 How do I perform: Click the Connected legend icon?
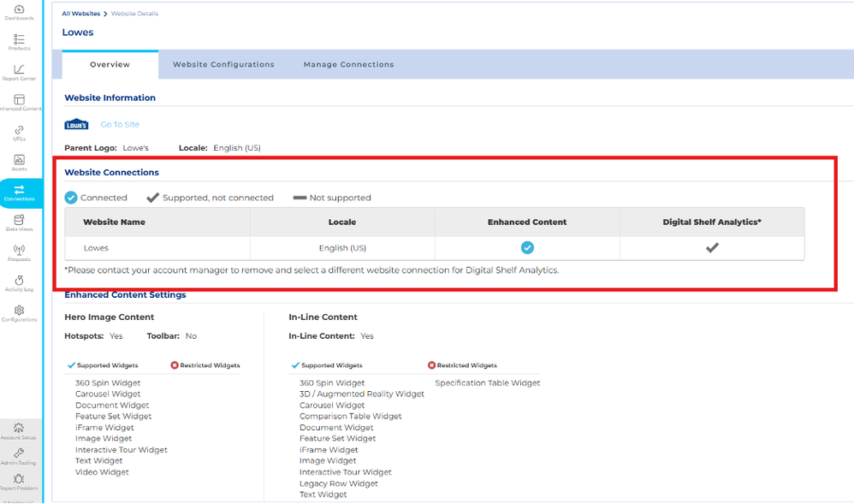point(71,198)
